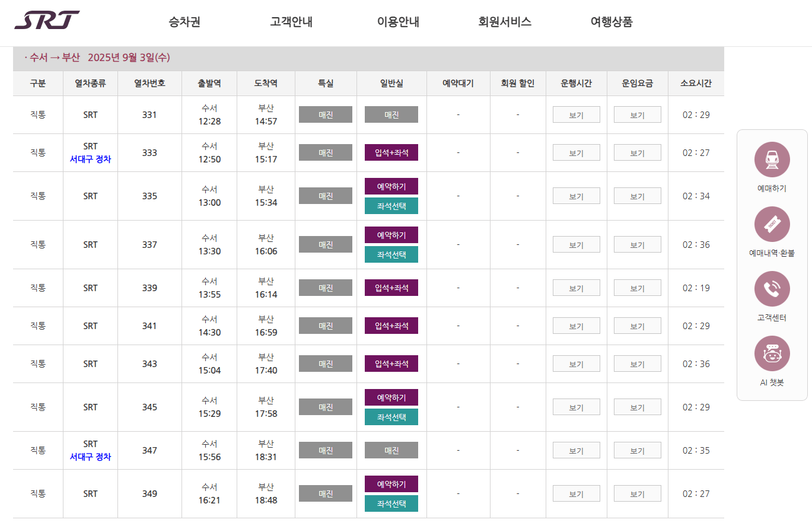Image resolution: width=812 pixels, height=526 pixels.
Task: Click 예약하기 for train 337
Action: tap(391, 235)
